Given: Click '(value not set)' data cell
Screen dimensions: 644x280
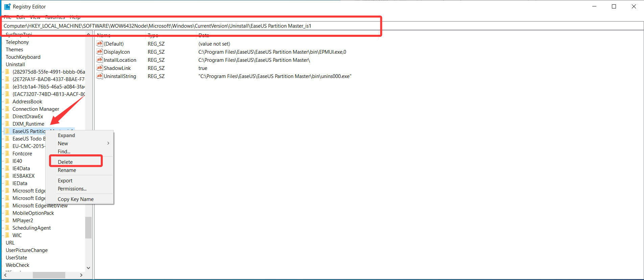Looking at the screenshot, I should point(214,44).
